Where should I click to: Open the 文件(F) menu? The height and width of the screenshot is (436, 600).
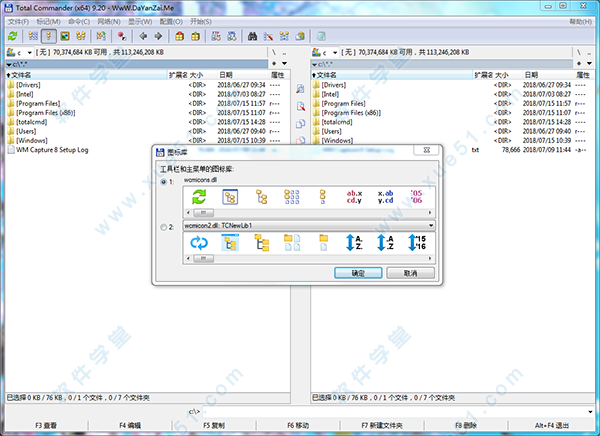coord(17,21)
